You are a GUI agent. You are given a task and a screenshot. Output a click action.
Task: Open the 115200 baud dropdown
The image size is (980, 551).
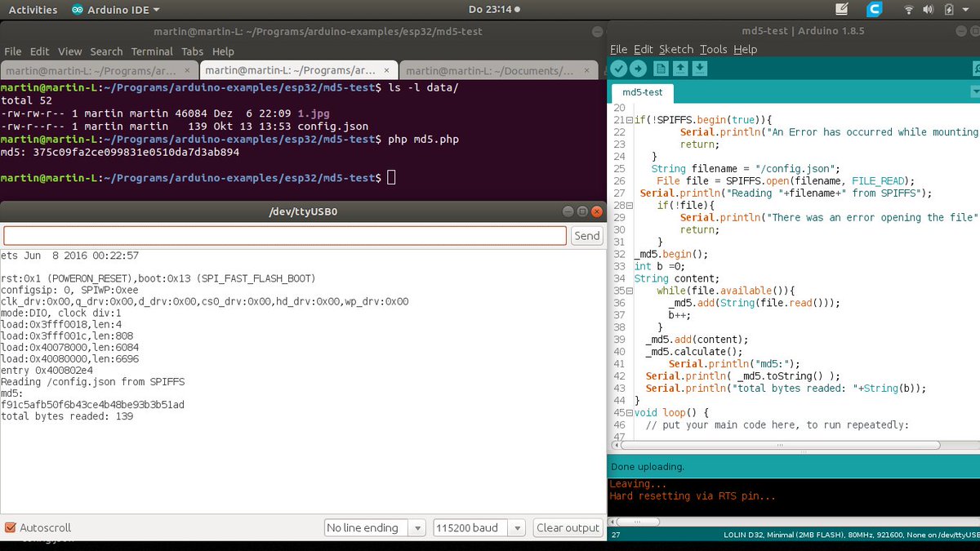tap(479, 528)
